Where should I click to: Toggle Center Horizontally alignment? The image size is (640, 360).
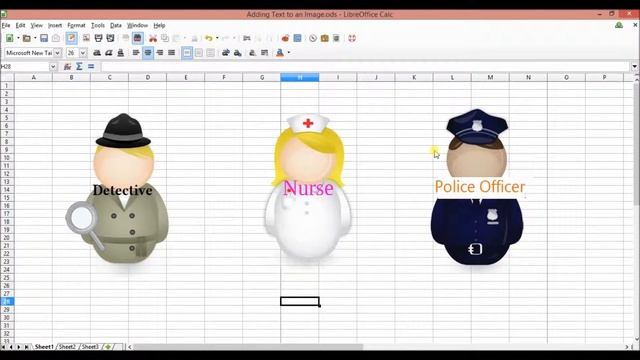(x=148, y=53)
